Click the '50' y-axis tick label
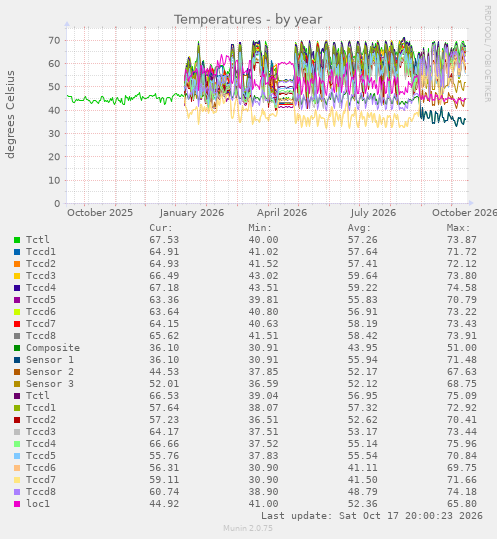 point(54,87)
